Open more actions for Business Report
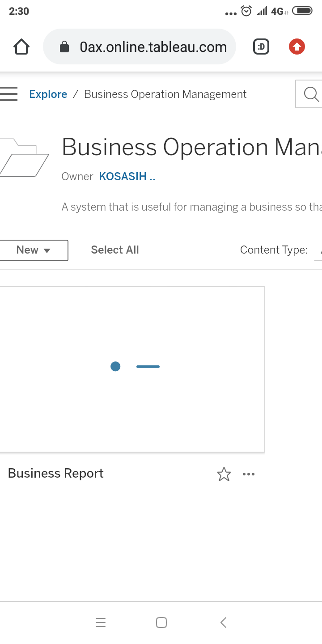 click(x=249, y=474)
